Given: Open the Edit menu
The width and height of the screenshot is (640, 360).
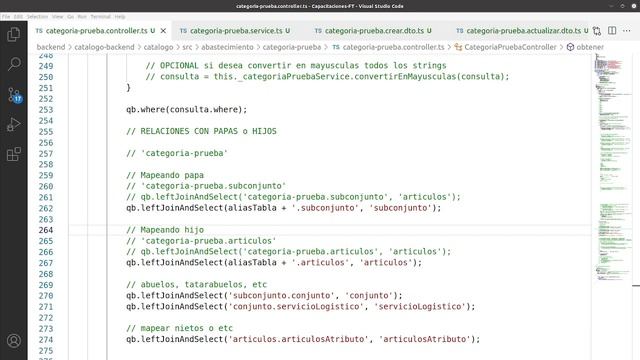Looking at the screenshot, I should 18,17.
